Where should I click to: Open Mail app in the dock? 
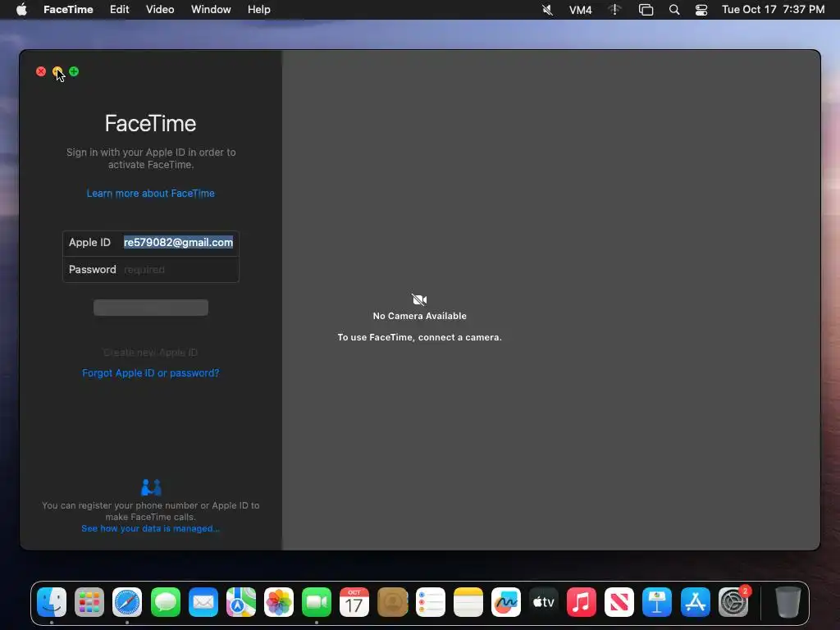pyautogui.click(x=203, y=602)
